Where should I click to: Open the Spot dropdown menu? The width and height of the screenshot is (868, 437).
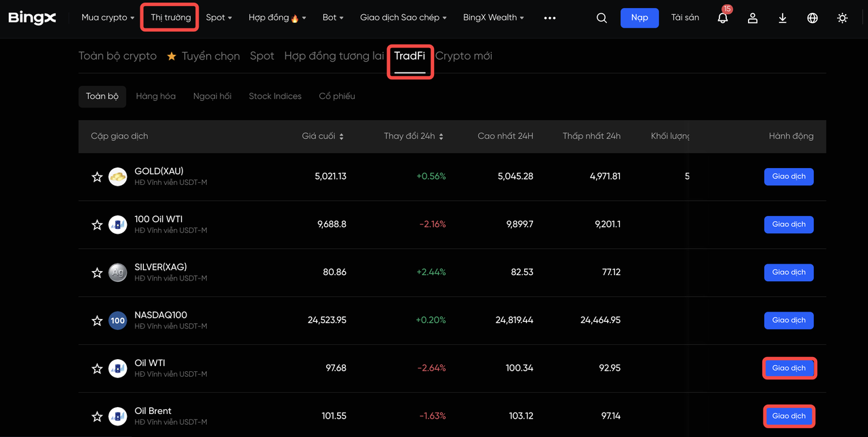click(x=218, y=18)
